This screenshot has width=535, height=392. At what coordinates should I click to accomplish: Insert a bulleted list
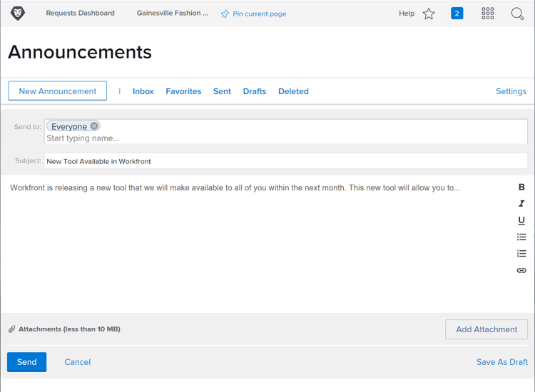coord(521,237)
